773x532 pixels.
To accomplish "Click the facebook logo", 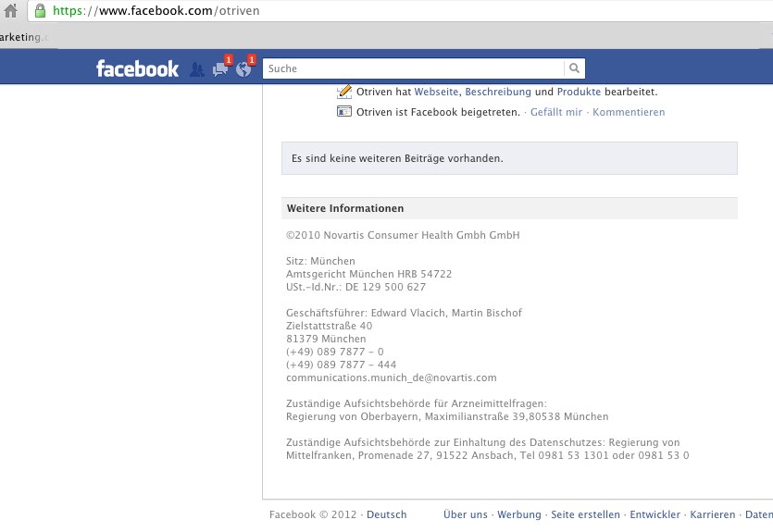I will [137, 69].
